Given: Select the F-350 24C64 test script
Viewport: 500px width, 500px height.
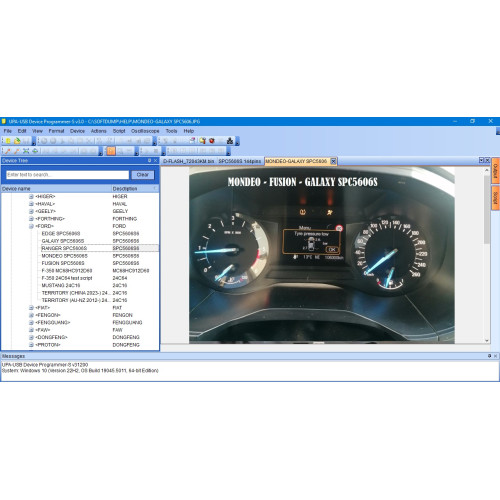Looking at the screenshot, I should (67, 278).
